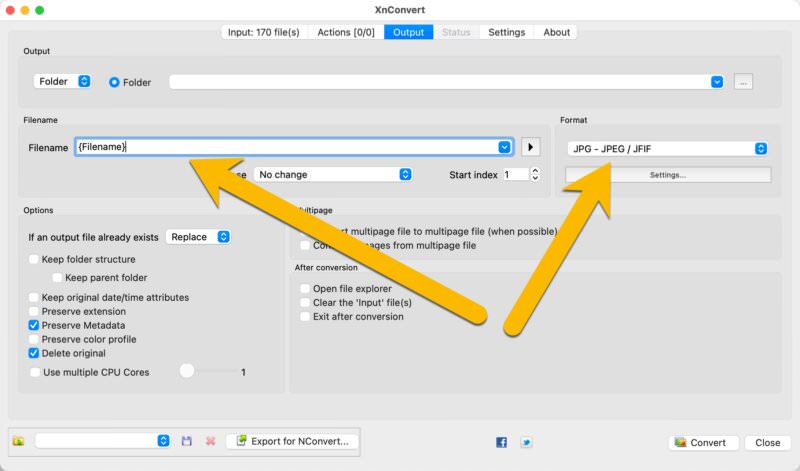Uncheck Preserve Metadata
800x471 pixels.
tap(34, 325)
